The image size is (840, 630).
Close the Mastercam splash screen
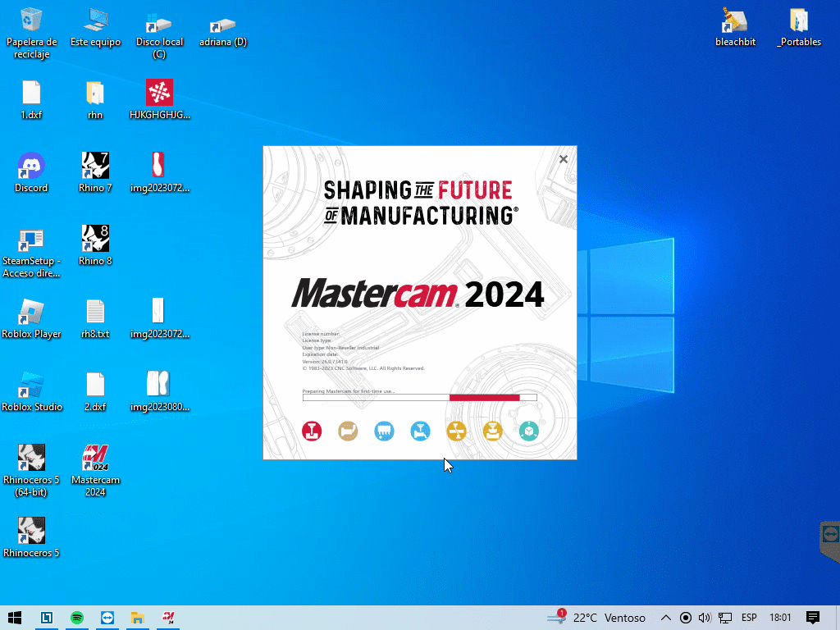click(564, 159)
